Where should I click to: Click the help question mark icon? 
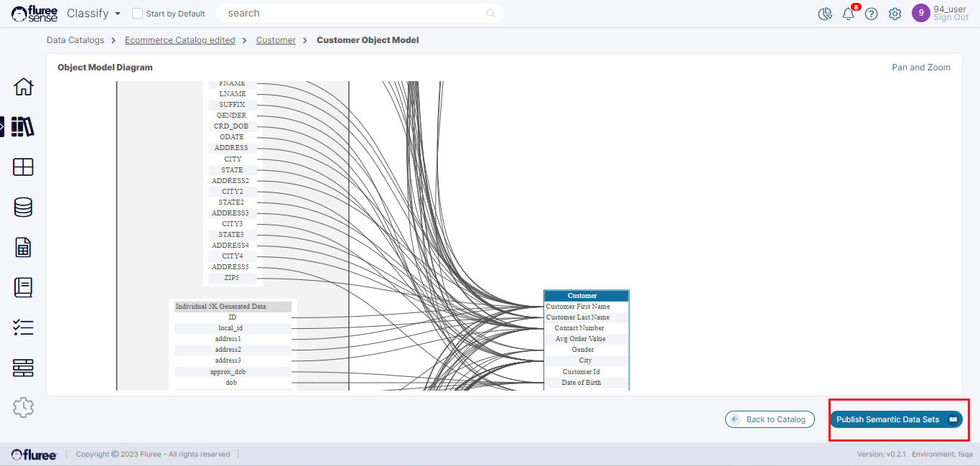pos(871,14)
